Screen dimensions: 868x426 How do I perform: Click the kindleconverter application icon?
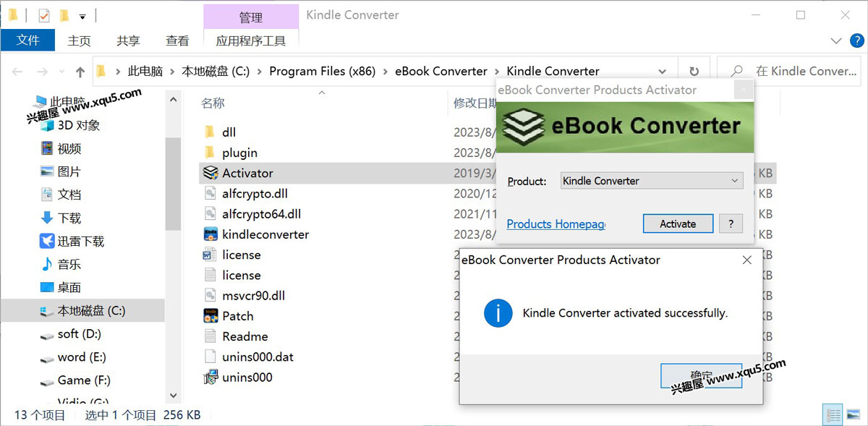point(210,234)
